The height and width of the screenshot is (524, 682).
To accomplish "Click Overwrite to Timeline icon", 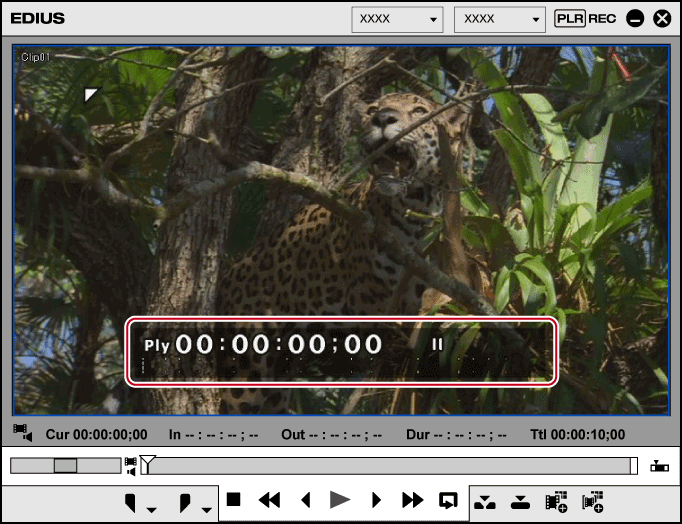I will (519, 501).
